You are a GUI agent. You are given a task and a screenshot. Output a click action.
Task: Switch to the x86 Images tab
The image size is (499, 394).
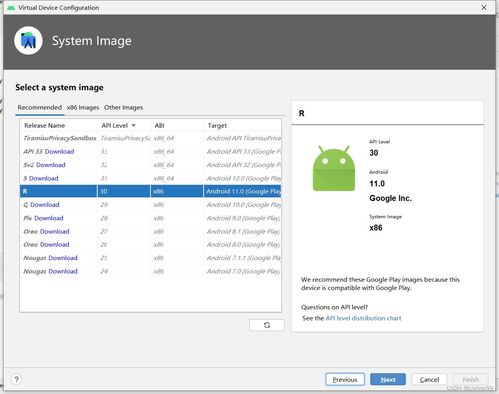pos(83,108)
